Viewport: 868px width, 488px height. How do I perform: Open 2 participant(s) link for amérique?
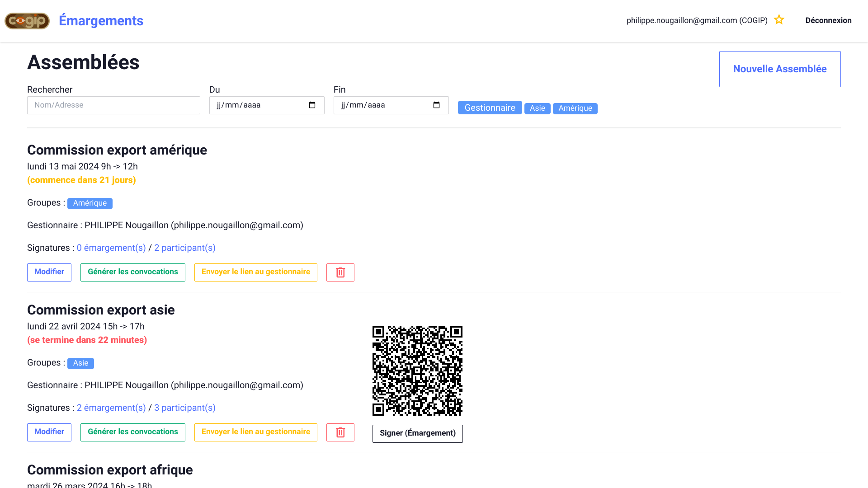tap(184, 248)
